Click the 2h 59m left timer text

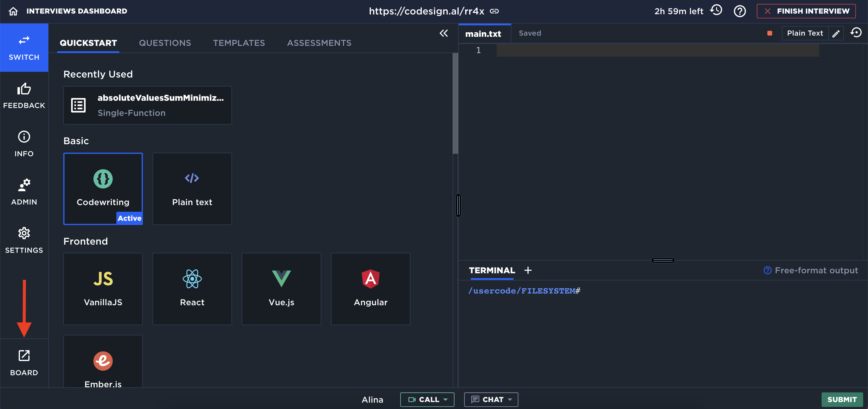pos(679,11)
